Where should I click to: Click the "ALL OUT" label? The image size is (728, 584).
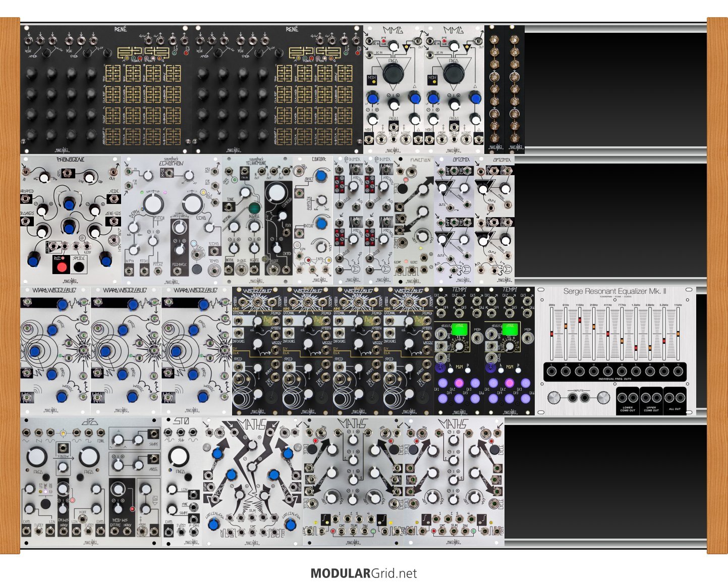coord(675,409)
